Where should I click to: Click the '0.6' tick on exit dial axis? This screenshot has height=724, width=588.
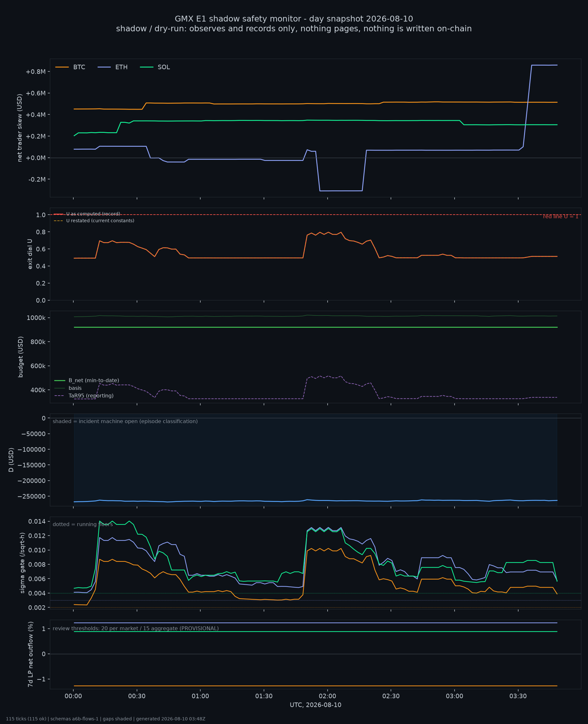tap(41, 249)
